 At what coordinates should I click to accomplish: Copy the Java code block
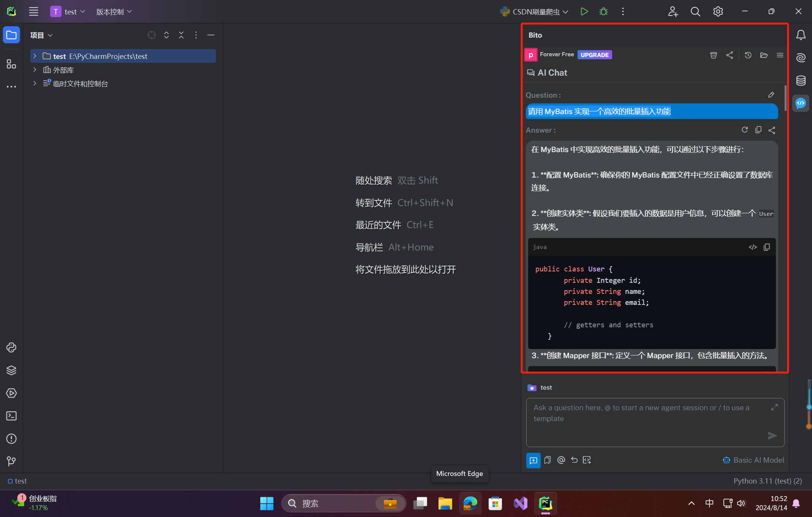(x=767, y=247)
